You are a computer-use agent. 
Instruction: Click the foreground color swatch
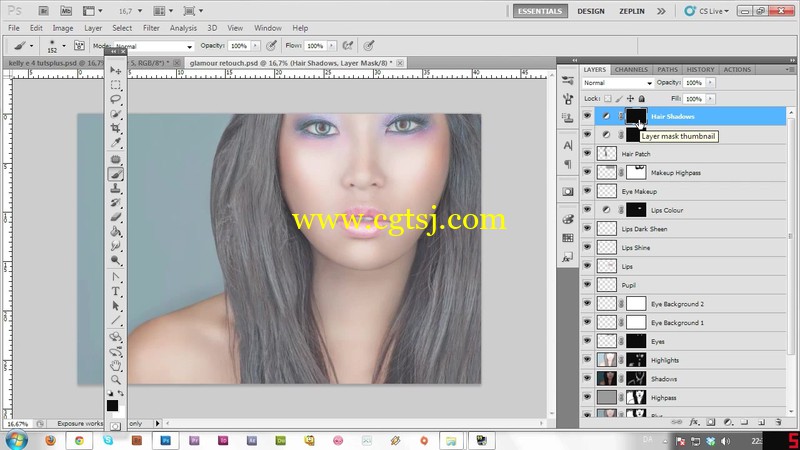(x=112, y=406)
